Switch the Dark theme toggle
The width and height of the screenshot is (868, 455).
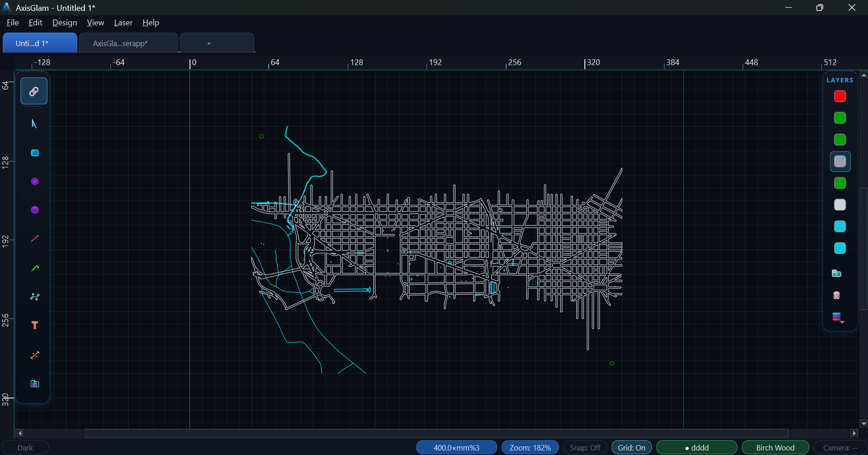[x=25, y=447]
